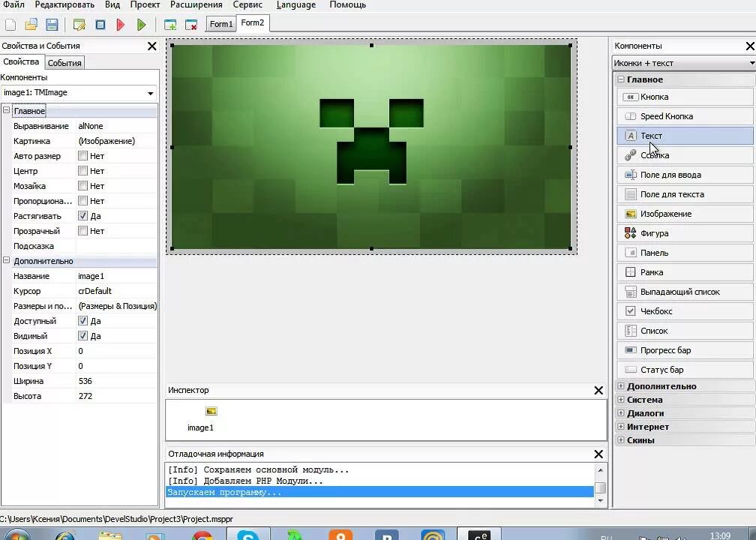Uncheck the Растягивать checkbox

click(83, 215)
